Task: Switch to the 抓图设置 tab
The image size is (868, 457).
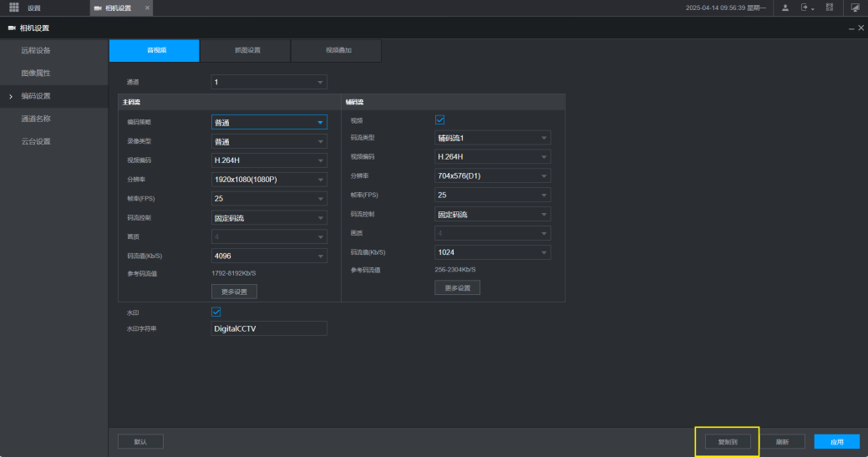Action: pos(246,50)
